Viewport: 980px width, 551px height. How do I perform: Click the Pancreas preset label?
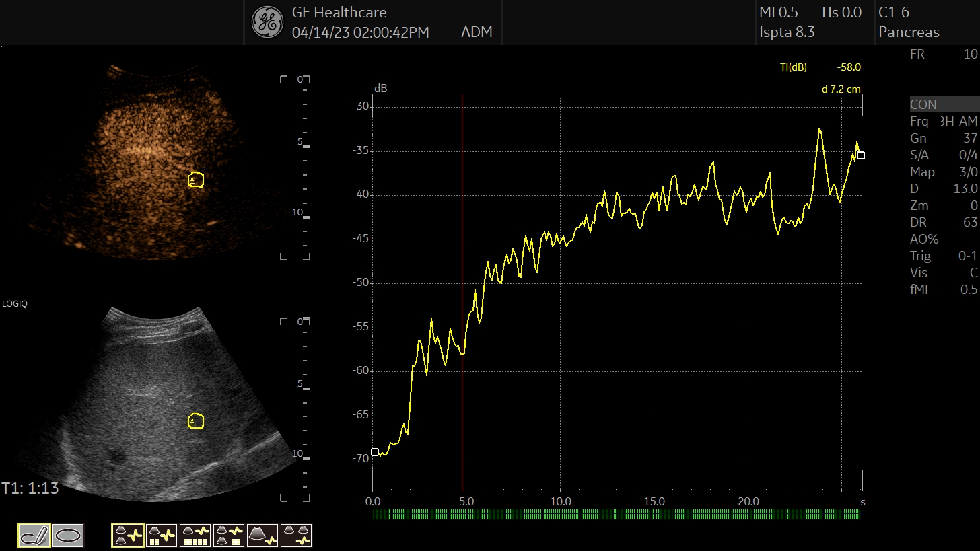coord(909,32)
